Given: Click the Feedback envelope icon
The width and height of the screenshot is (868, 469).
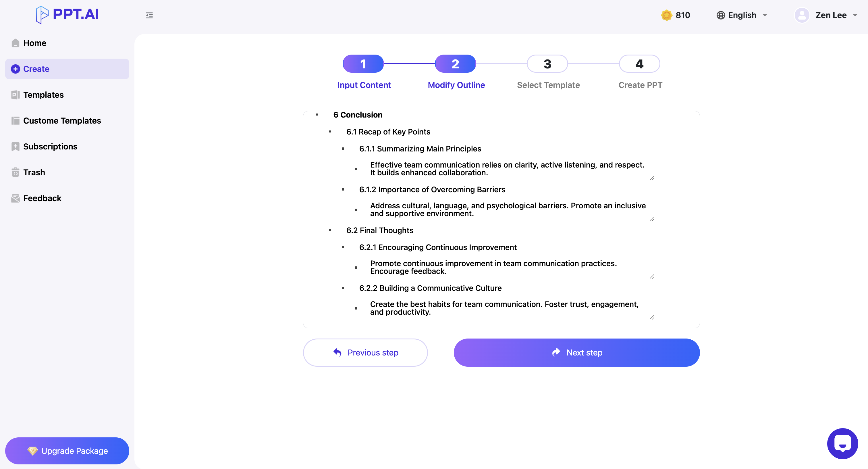Looking at the screenshot, I should 15,198.
